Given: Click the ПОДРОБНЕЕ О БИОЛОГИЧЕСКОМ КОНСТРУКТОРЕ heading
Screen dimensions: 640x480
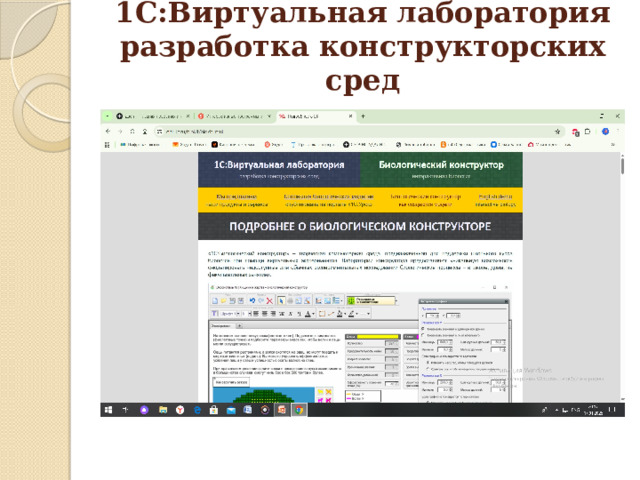Looking at the screenshot, I should tap(360, 226).
